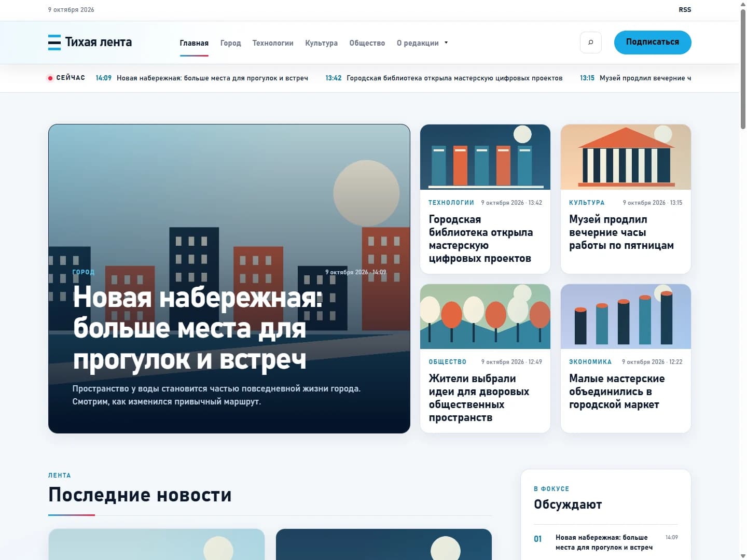Click the red СЕЙЧАС live indicator dot
747x560 pixels.
[x=50, y=78]
